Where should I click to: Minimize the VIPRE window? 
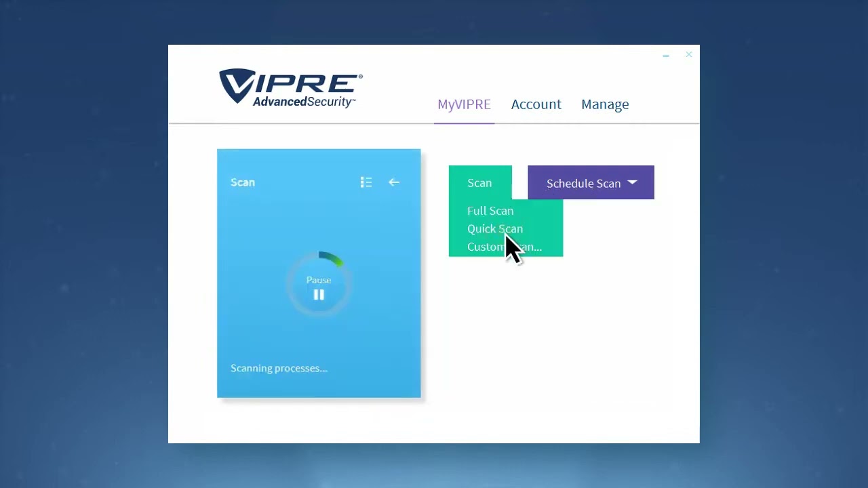coord(666,56)
